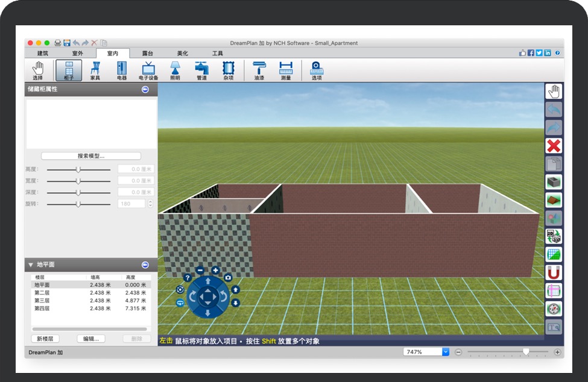Collapse the 地平面 panel triangle
Screen dimensions: 588x382
point(30,265)
